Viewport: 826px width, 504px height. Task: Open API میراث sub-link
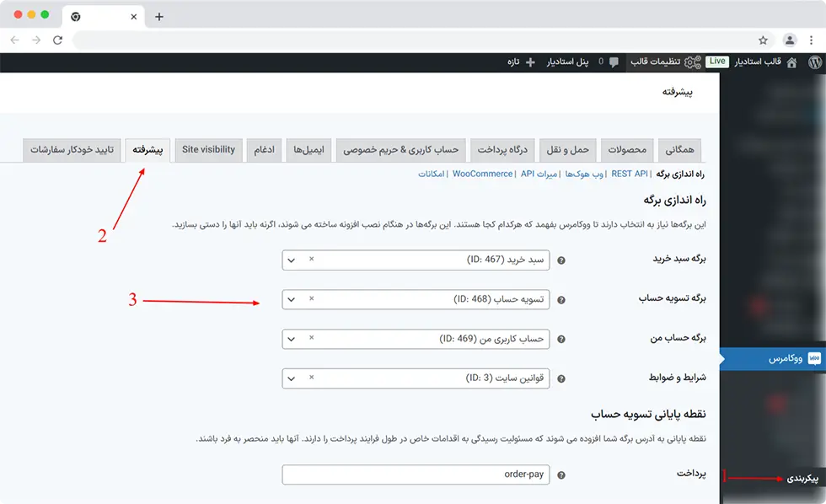(x=539, y=174)
